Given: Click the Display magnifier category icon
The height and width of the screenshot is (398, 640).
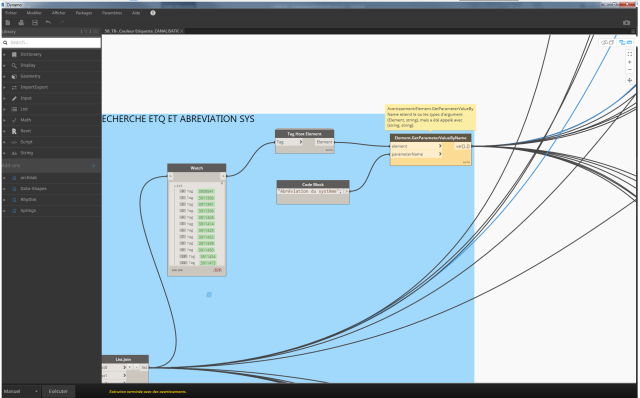Looking at the screenshot, I should [x=14, y=65].
